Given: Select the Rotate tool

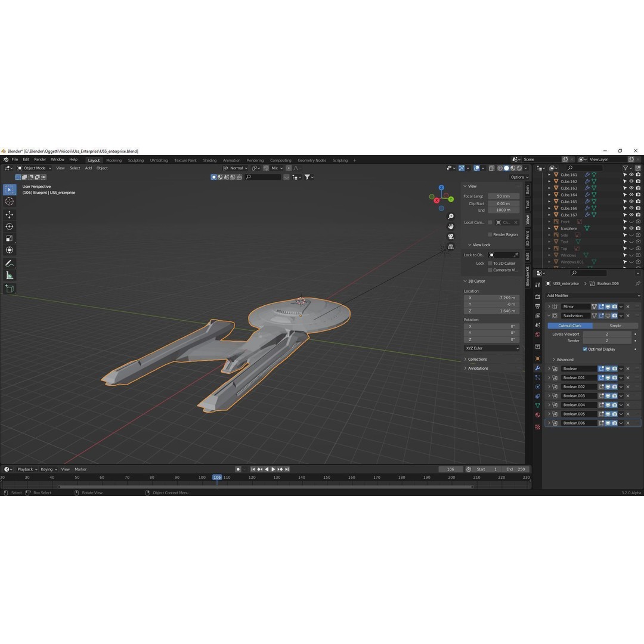Looking at the screenshot, I should click(x=10, y=227).
